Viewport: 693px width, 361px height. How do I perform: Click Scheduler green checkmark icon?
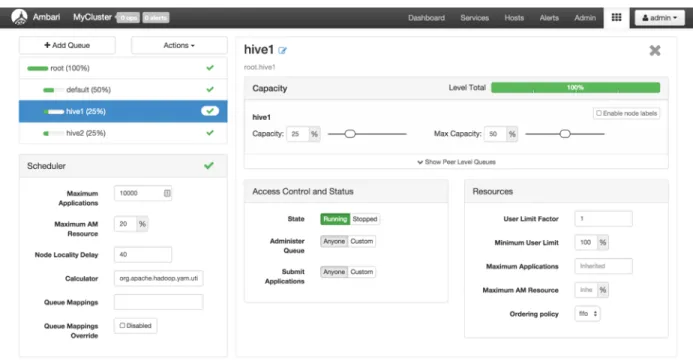tap(209, 166)
